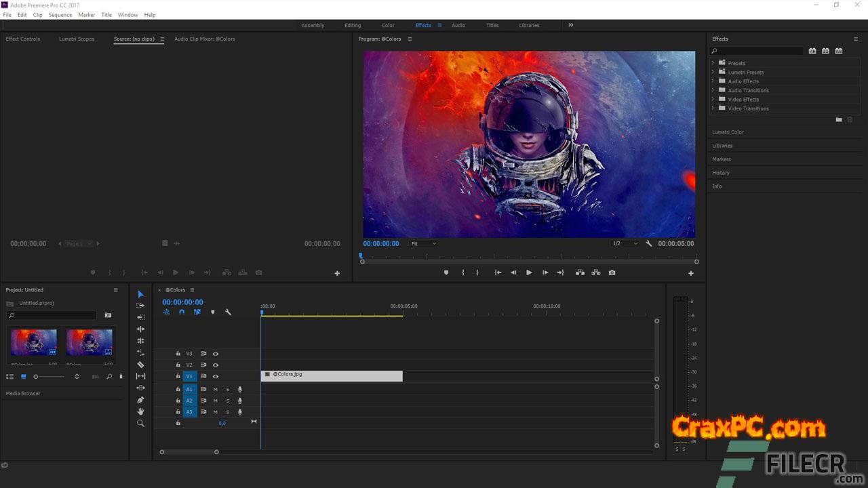Choose the Track Select Forward tool
This screenshot has width=868, height=488.
tap(140, 306)
